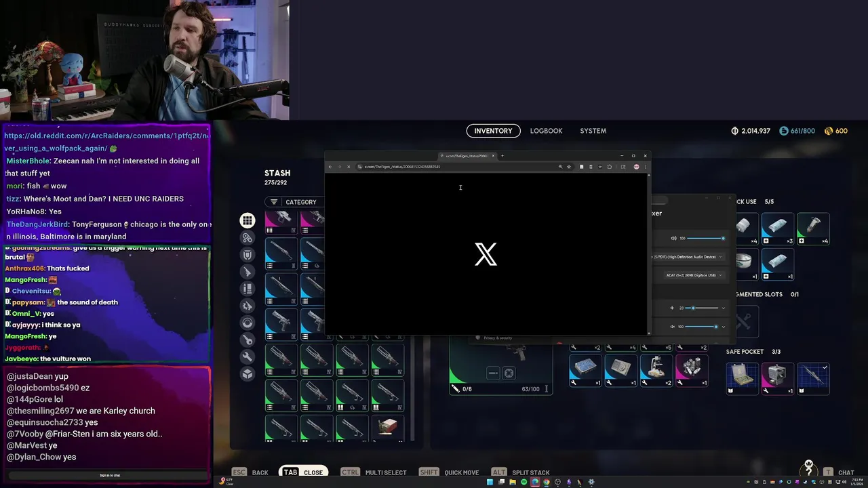Open Chrome's three-dot menu
868x488 pixels.
point(645,167)
